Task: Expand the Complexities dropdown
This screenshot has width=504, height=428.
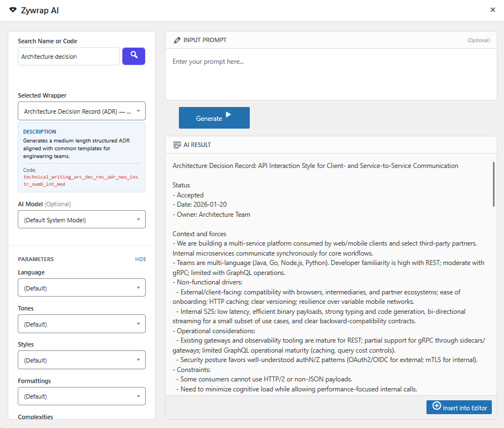Action: [81, 425]
